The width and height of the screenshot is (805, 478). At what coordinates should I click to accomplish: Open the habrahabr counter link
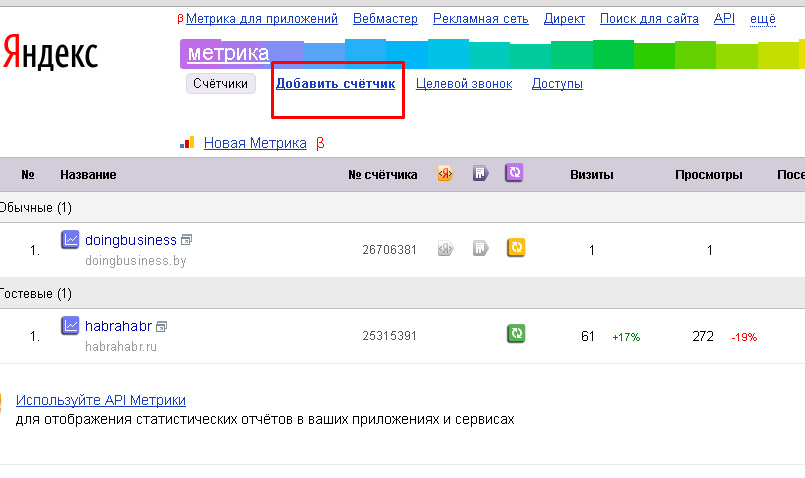pos(119,326)
